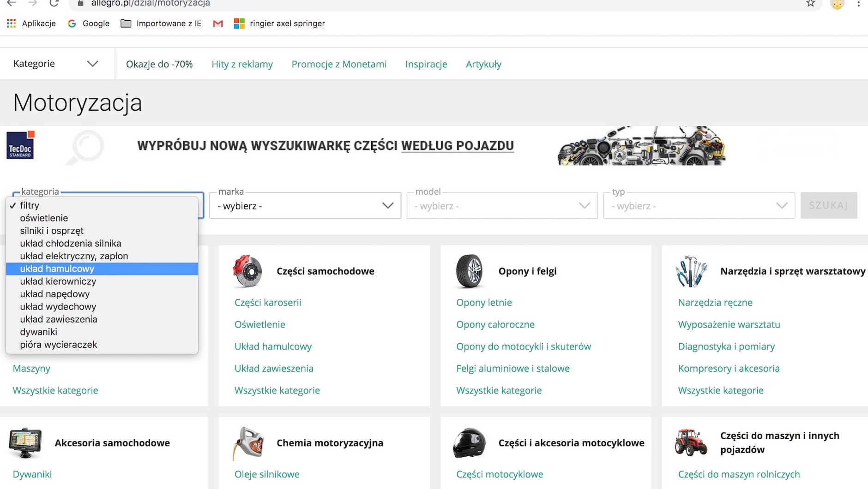The image size is (868, 489).
Task: Bookmark page with the star icon
Action: 810,3
